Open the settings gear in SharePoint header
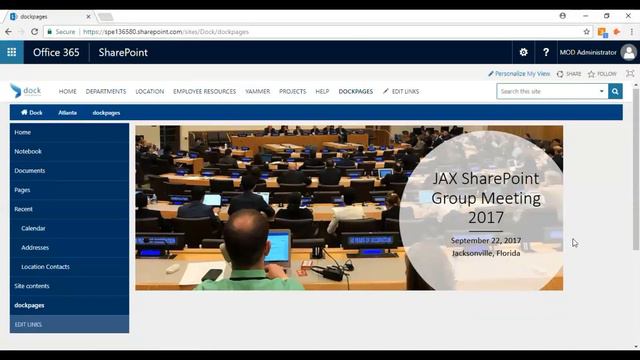Image resolution: width=640 pixels, height=360 pixels. coord(523,52)
